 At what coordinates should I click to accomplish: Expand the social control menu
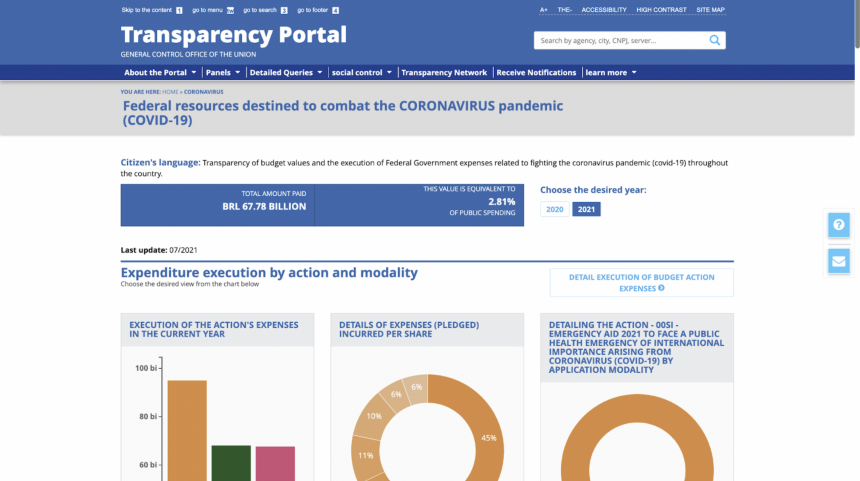361,72
